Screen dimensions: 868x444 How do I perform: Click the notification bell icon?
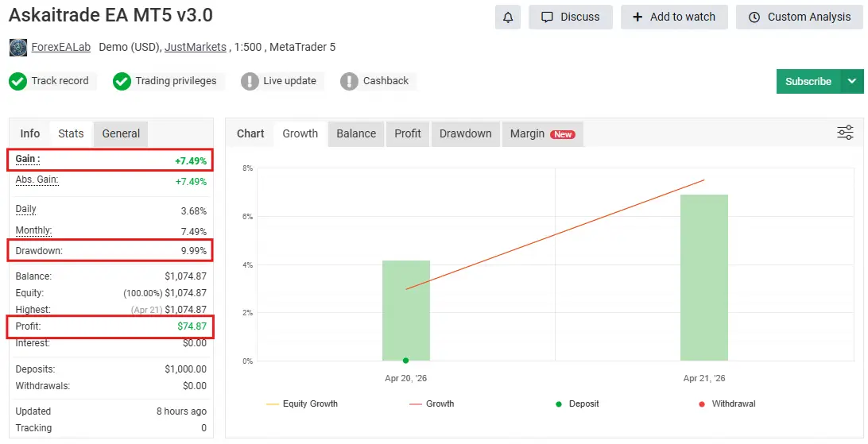[x=507, y=17]
